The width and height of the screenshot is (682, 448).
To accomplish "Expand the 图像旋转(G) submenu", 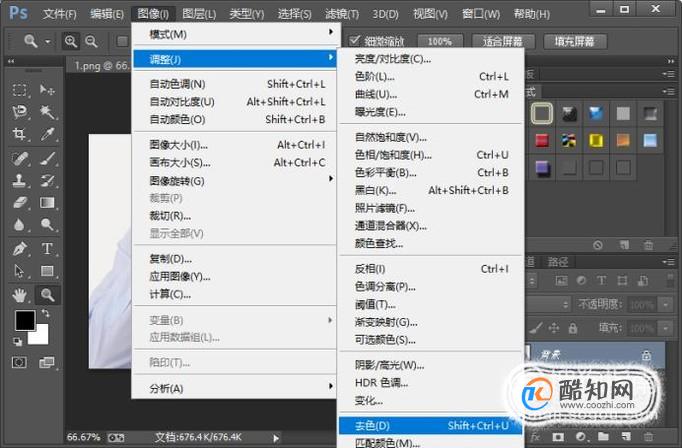I will (234, 181).
